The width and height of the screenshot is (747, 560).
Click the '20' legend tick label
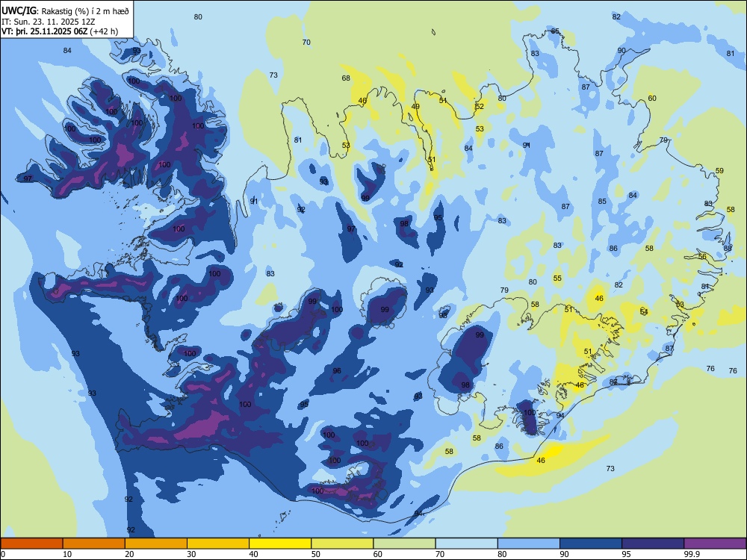tap(129, 554)
